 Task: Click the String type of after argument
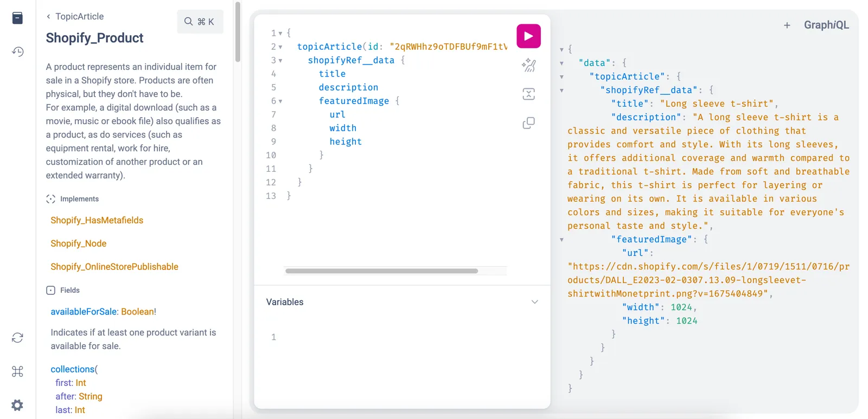pos(91,396)
